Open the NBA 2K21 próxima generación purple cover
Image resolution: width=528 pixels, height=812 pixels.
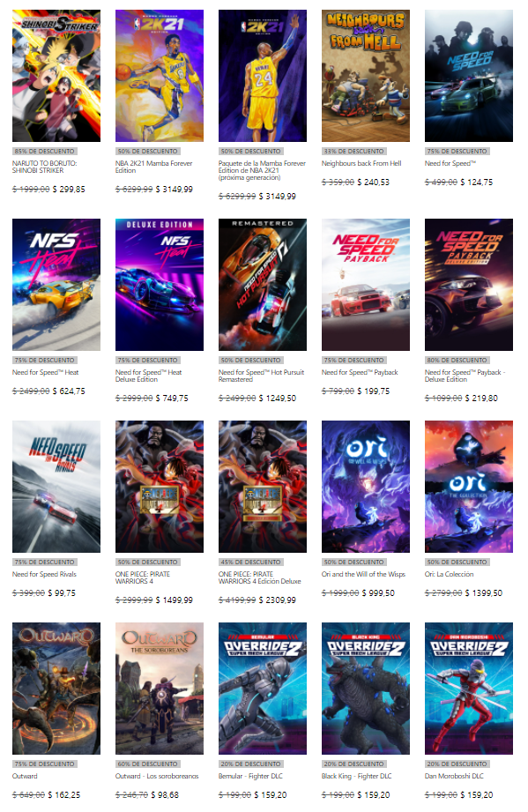point(263,76)
